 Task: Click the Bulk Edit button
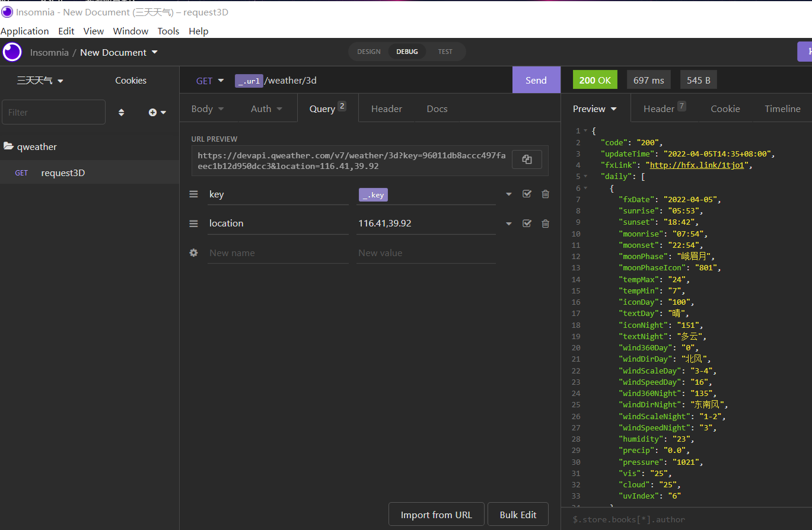pyautogui.click(x=518, y=515)
